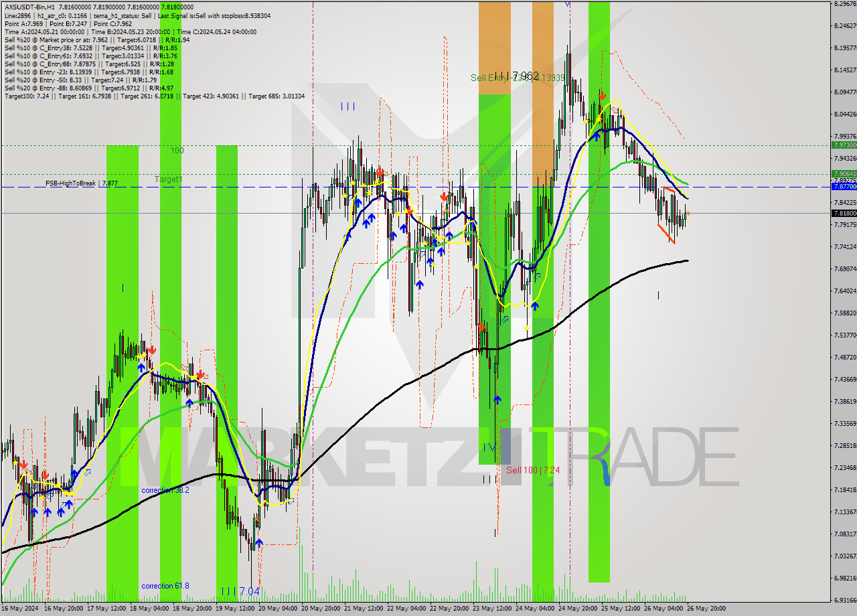Click the 'Target1' chart label
Image resolution: width=857 pixels, height=616 pixels.
pyautogui.click(x=168, y=179)
